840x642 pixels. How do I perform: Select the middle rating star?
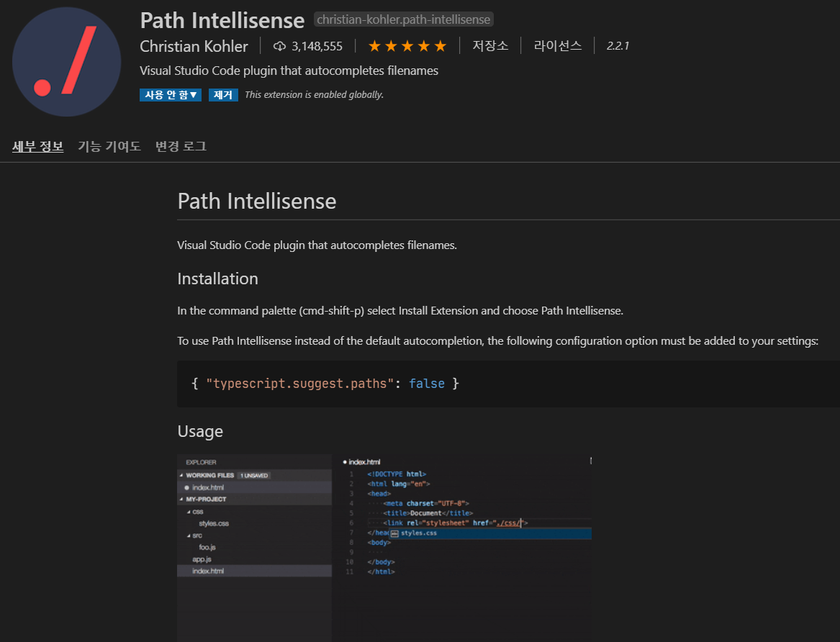407,45
